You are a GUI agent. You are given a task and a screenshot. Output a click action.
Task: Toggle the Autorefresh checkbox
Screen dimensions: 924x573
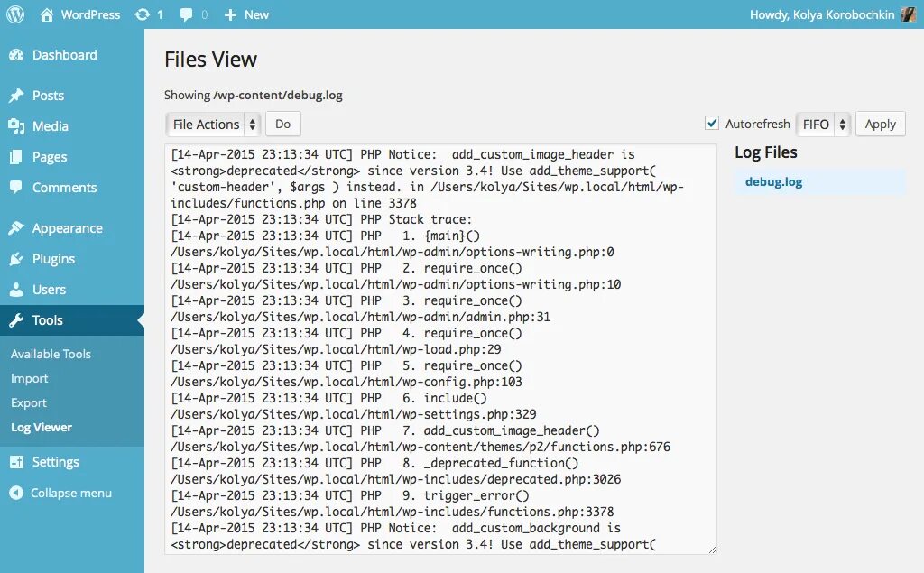pyautogui.click(x=712, y=124)
